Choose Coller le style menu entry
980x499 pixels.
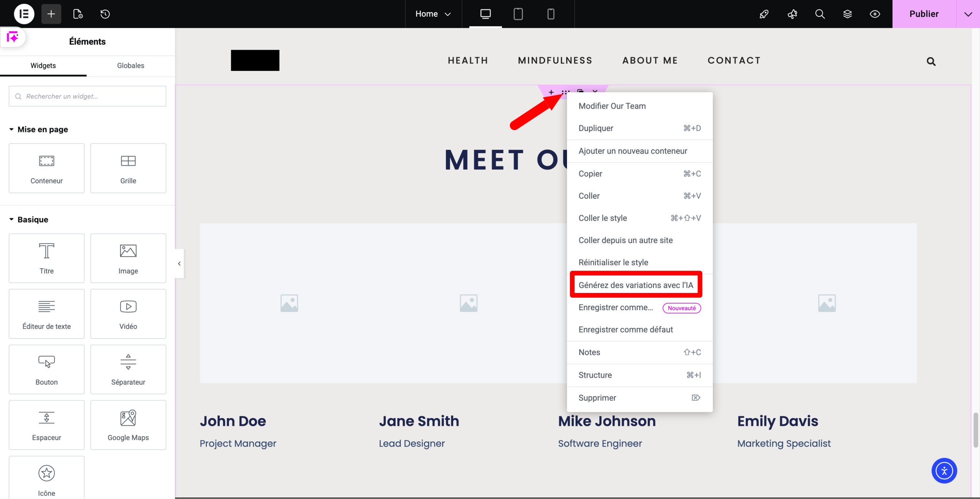point(639,218)
